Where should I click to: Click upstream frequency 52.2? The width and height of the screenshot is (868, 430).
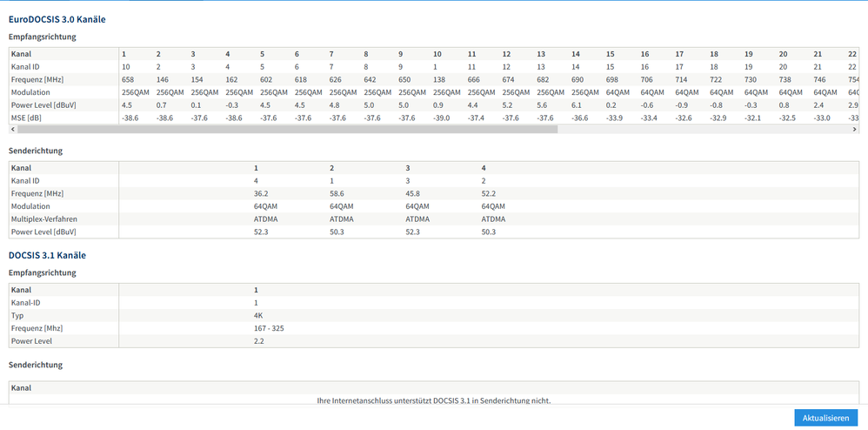click(x=489, y=193)
